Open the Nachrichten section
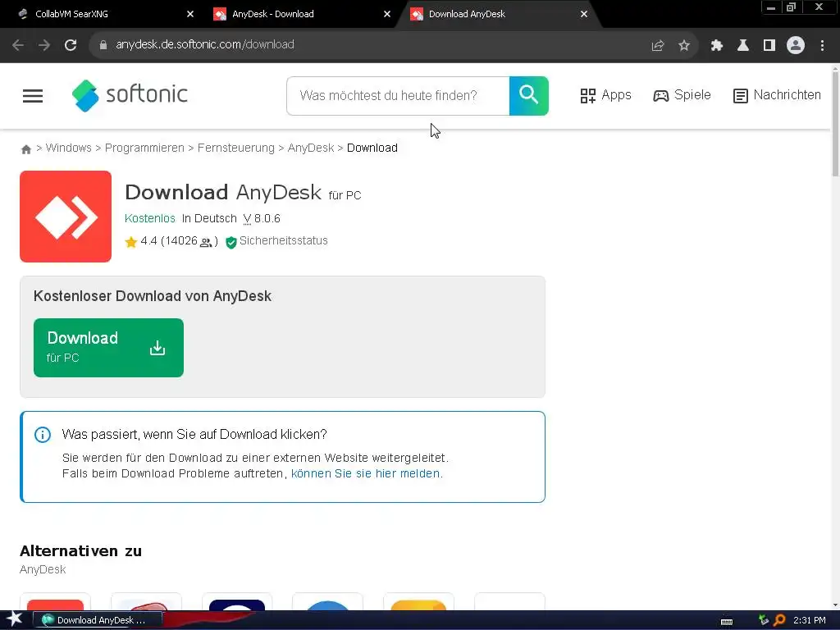The image size is (840, 630). click(777, 95)
